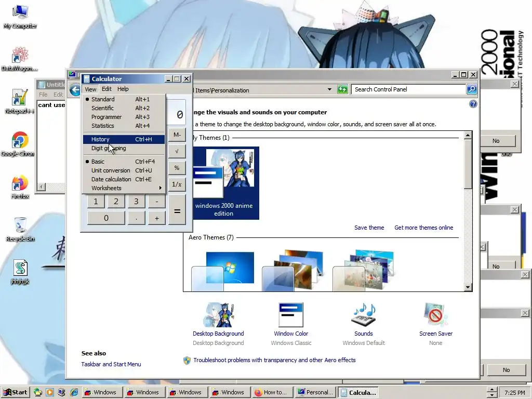Open Sounds settings icon
532x399 pixels.
[363, 315]
